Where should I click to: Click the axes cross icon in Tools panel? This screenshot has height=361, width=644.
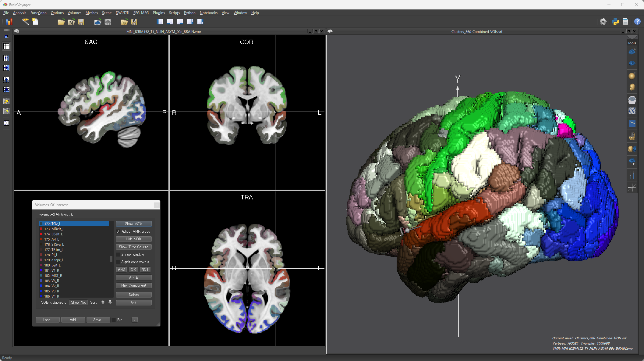(x=632, y=187)
